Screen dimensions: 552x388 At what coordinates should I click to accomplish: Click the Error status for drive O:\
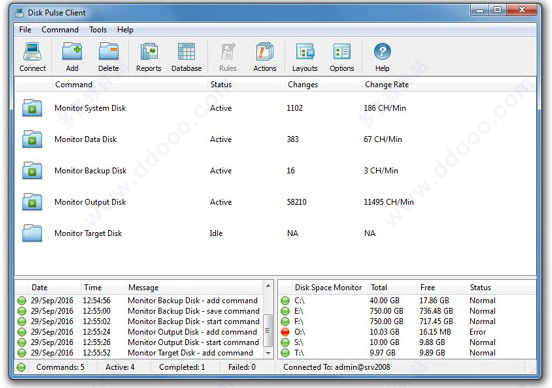coord(477,332)
